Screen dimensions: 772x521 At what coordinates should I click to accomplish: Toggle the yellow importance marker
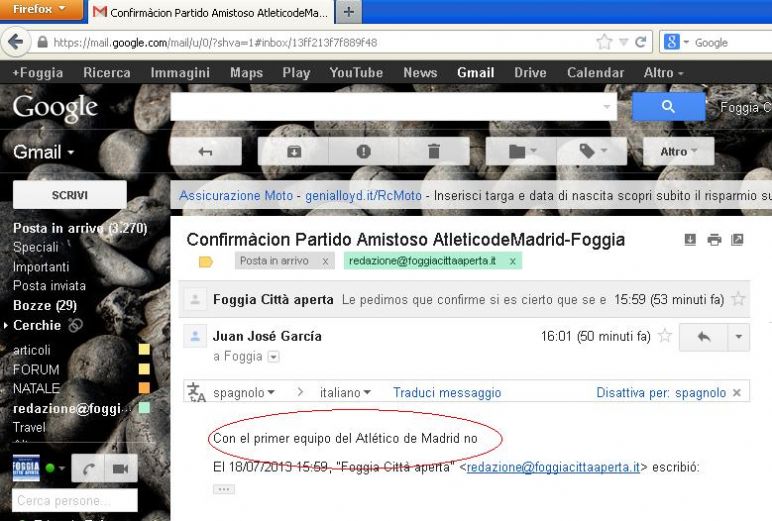tap(206, 261)
